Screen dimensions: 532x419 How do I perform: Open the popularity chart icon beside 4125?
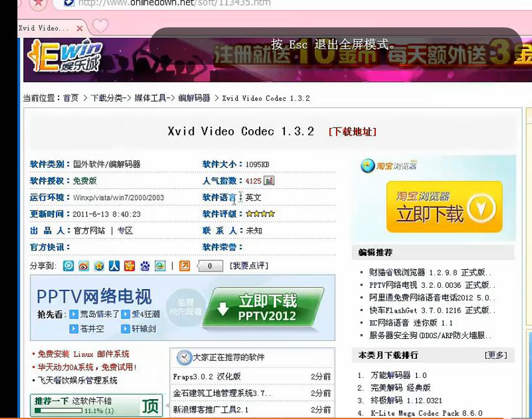point(269,181)
